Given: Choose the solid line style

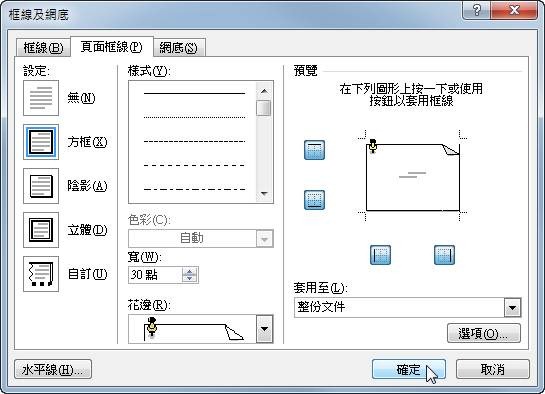Looking at the screenshot, I should pyautogui.click(x=194, y=93).
